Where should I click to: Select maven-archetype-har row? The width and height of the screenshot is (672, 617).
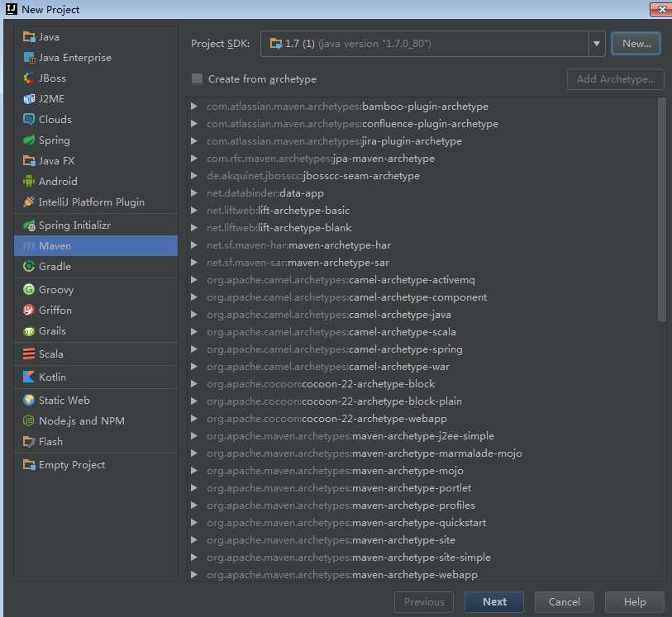pos(423,245)
